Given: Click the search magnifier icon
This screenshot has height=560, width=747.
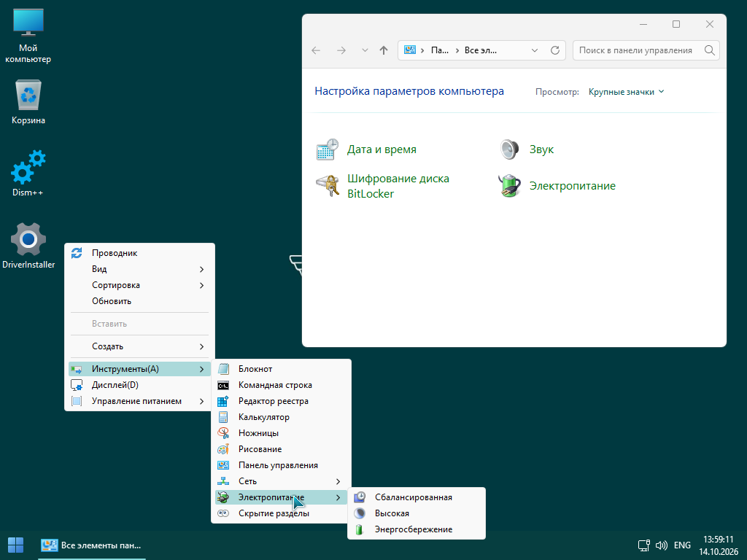Looking at the screenshot, I should 709,50.
